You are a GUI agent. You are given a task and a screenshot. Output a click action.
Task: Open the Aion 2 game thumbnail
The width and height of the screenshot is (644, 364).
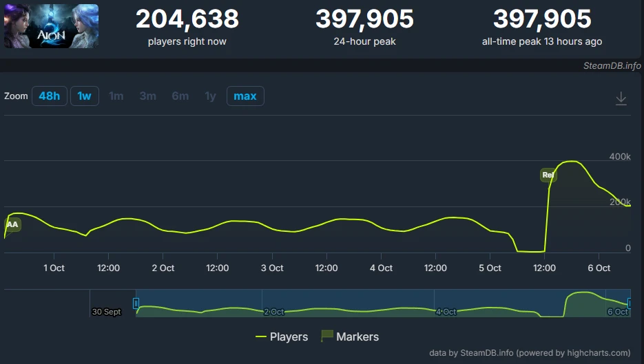click(52, 26)
